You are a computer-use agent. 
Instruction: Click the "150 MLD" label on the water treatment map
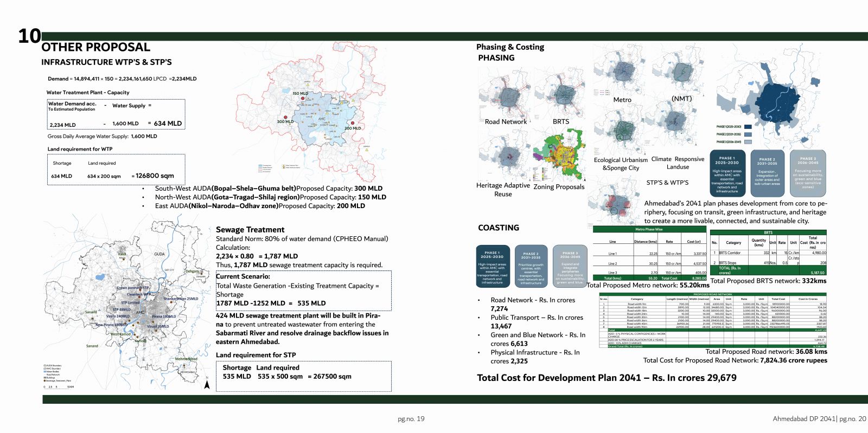[x=300, y=93]
